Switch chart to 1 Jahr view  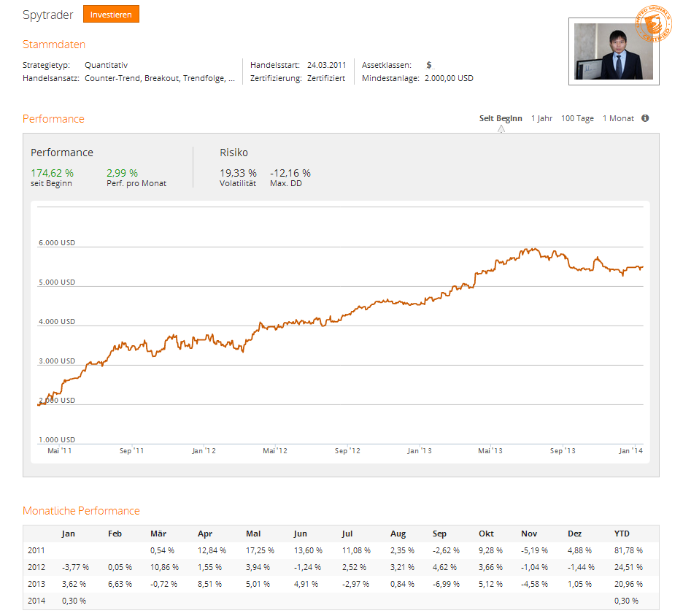541,118
